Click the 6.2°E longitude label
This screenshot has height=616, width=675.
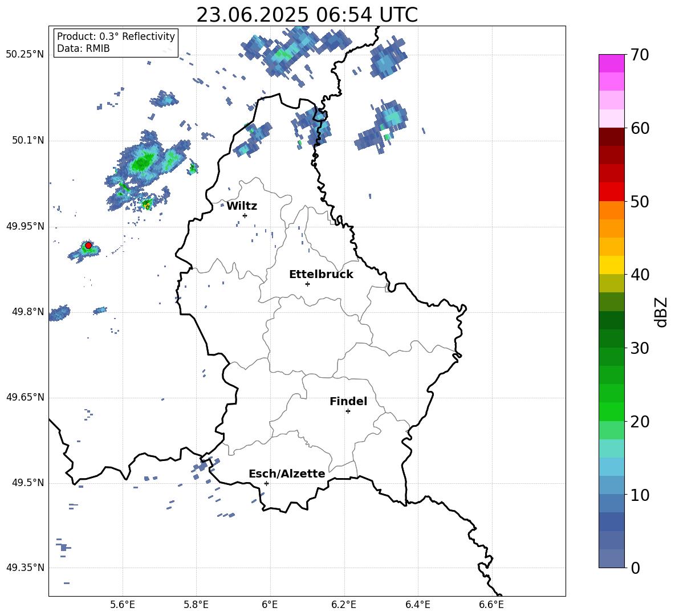(x=344, y=605)
